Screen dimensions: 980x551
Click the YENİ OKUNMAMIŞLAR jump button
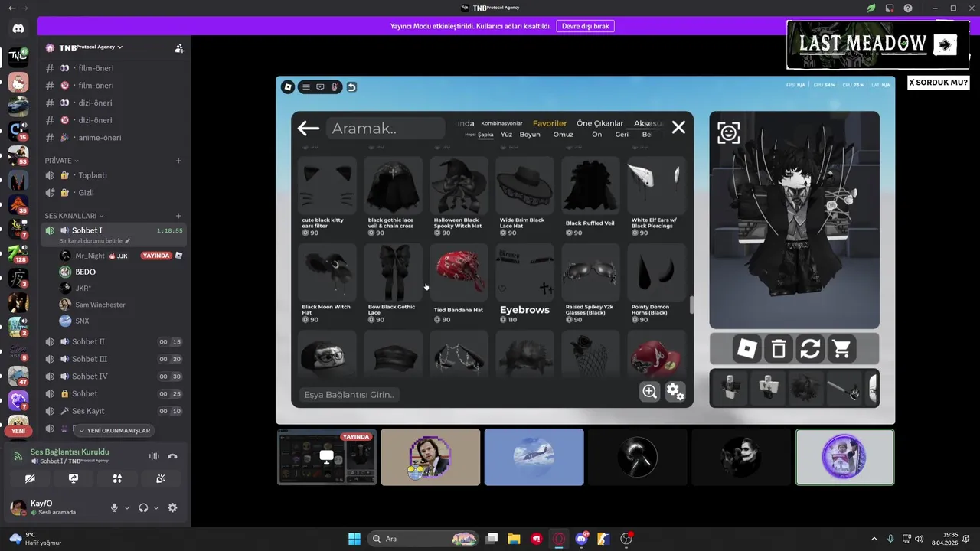[x=115, y=430]
